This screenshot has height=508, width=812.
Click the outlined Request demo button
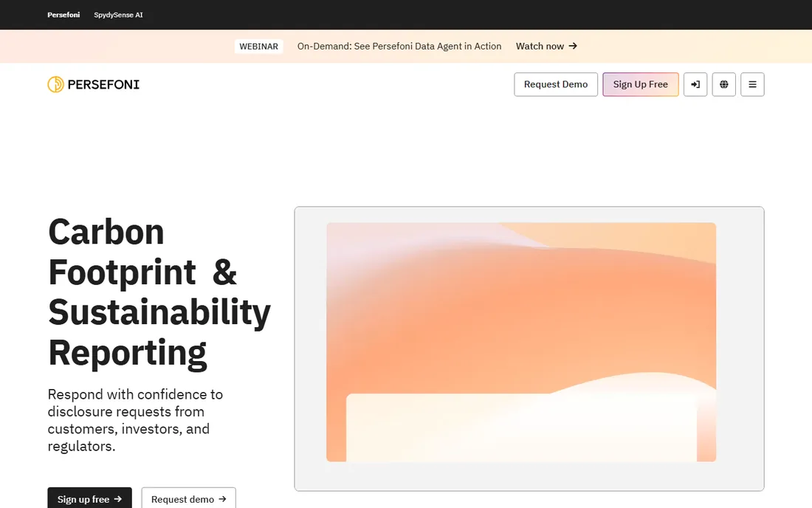[x=188, y=498]
